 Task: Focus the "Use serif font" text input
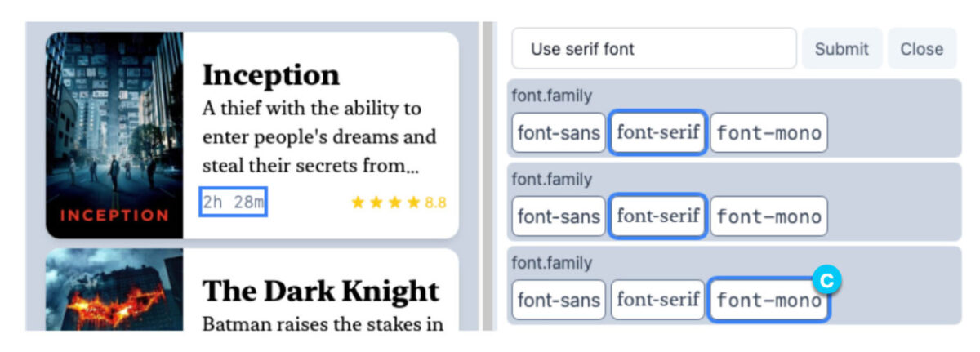click(653, 49)
